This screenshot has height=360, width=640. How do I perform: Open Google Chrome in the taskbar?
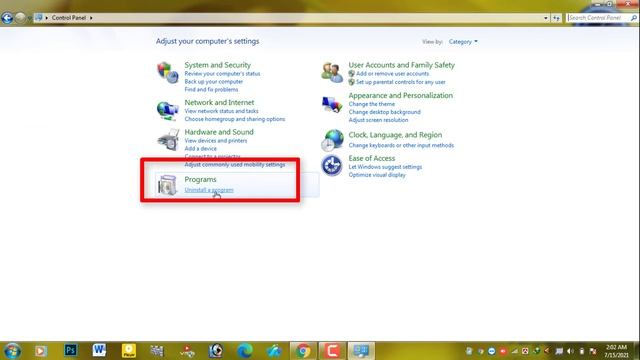[x=303, y=351]
